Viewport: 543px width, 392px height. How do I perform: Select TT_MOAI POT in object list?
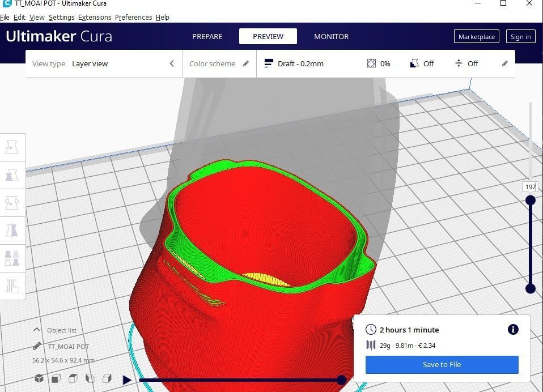pyautogui.click(x=68, y=346)
